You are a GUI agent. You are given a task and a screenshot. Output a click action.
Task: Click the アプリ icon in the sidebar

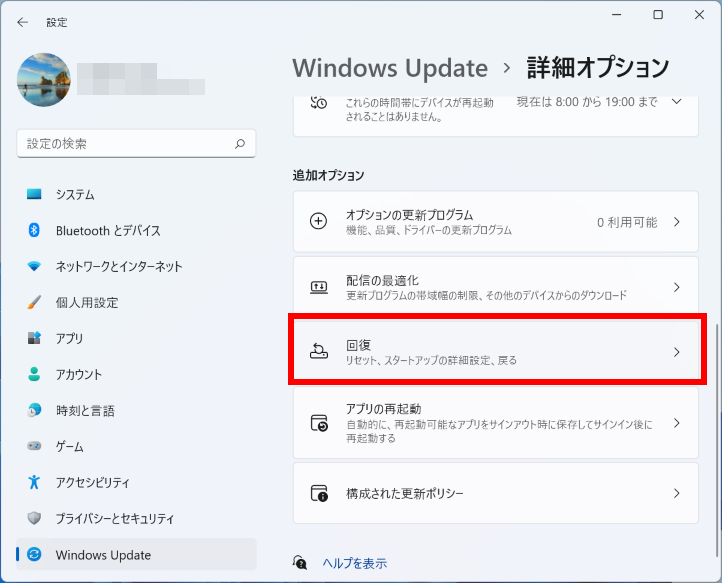point(34,338)
